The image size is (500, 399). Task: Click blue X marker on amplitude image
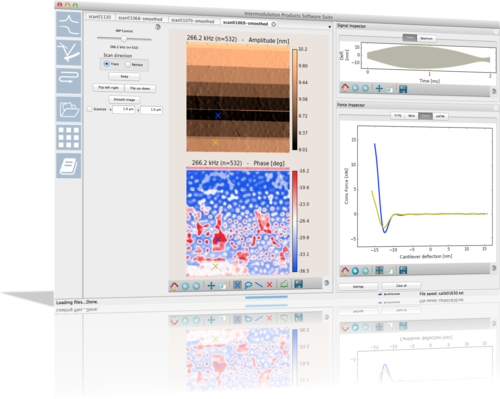pos(218,115)
